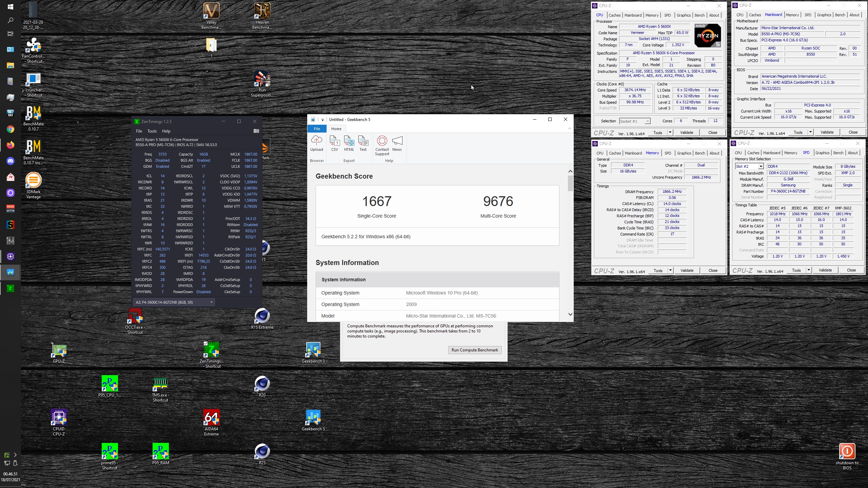Screen dimensions: 868x488
Task: Open Contact Support in Geekbench ribbon
Action: coord(382,146)
